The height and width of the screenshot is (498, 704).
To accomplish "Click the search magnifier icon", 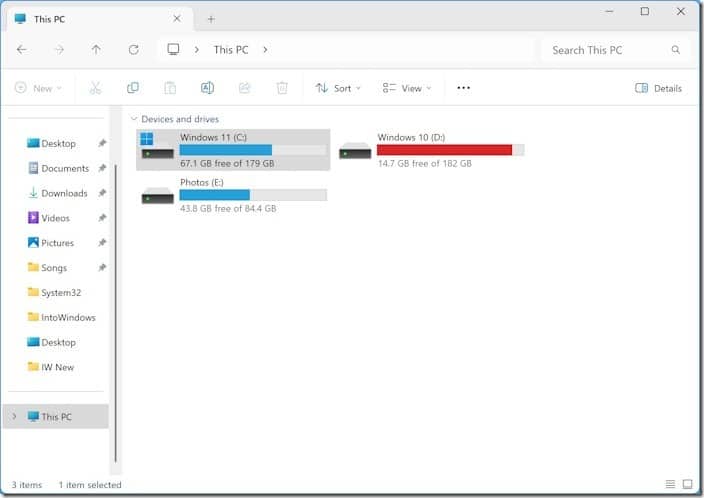I will tap(676, 50).
